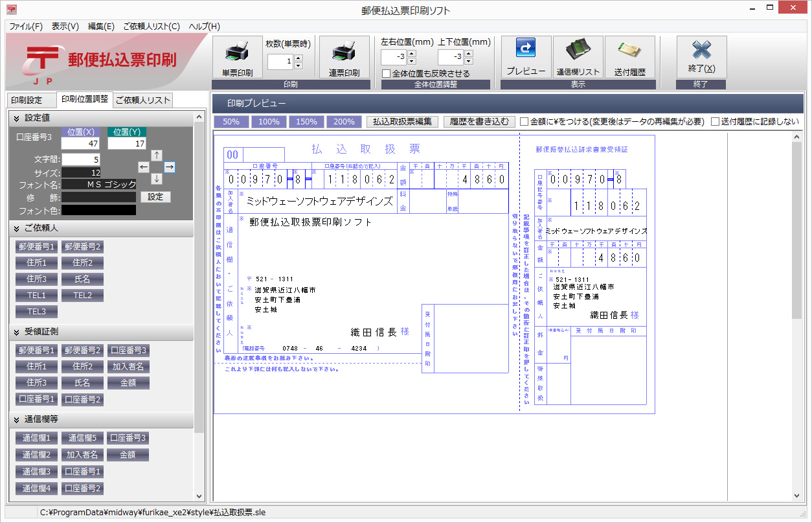This screenshot has height=523, width=812.
Task: Collapse the ご依頼人 section
Action: tap(16, 229)
